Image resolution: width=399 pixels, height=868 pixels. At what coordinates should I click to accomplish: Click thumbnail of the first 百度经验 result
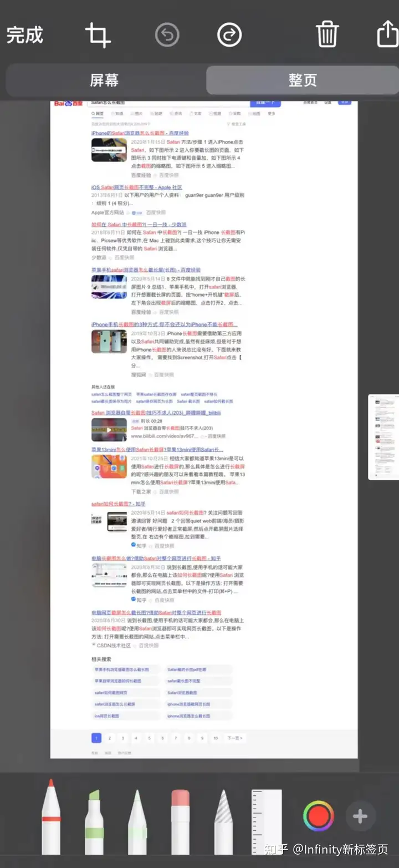click(109, 150)
